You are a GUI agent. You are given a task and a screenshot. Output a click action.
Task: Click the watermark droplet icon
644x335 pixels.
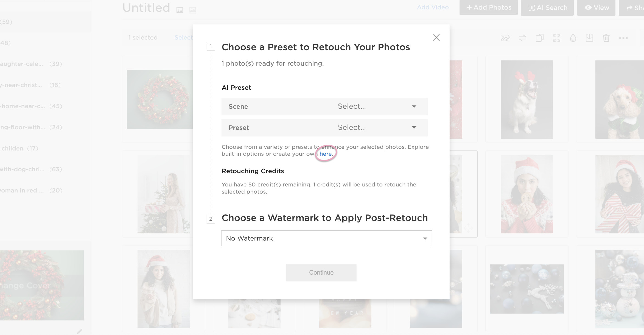pos(573,38)
